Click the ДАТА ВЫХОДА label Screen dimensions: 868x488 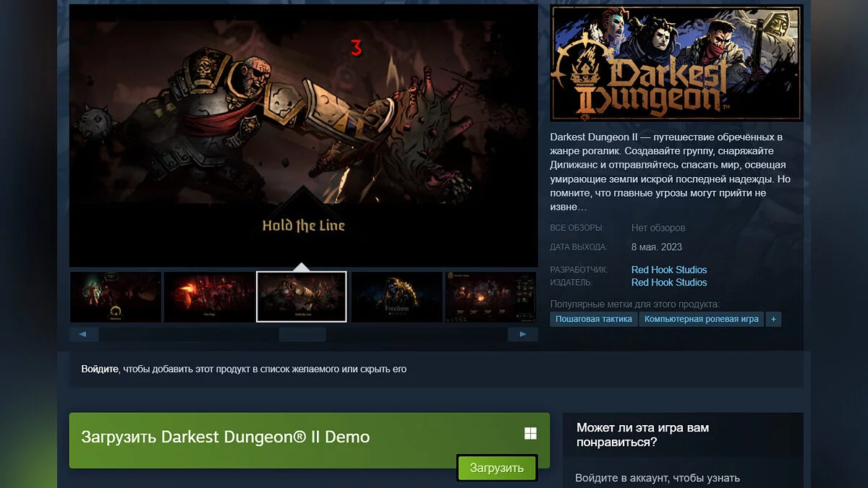click(x=579, y=247)
